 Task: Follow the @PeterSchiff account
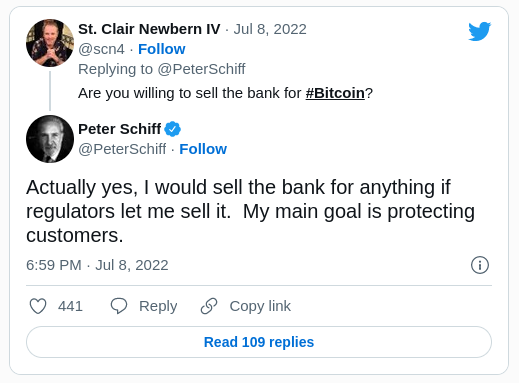click(203, 149)
